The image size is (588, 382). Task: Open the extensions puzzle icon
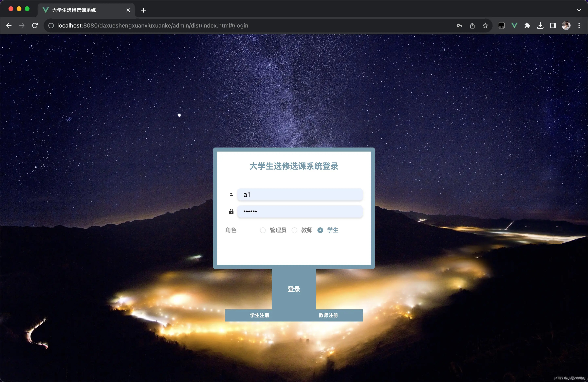pyautogui.click(x=527, y=25)
